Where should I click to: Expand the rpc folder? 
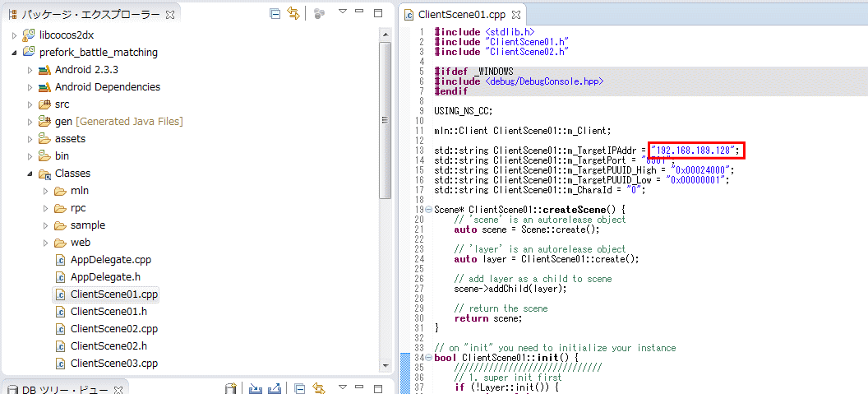tap(46, 208)
